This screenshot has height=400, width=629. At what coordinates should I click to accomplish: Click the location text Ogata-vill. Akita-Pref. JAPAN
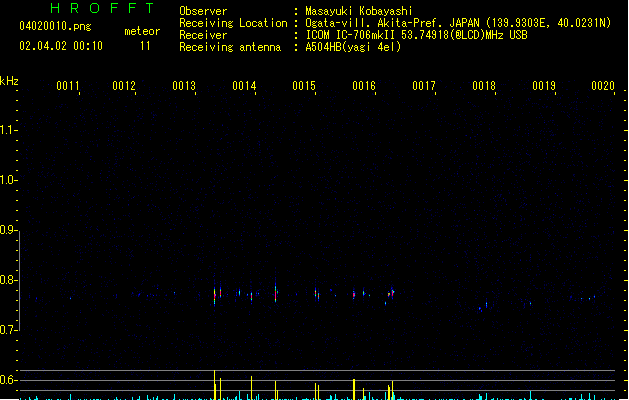click(392, 23)
